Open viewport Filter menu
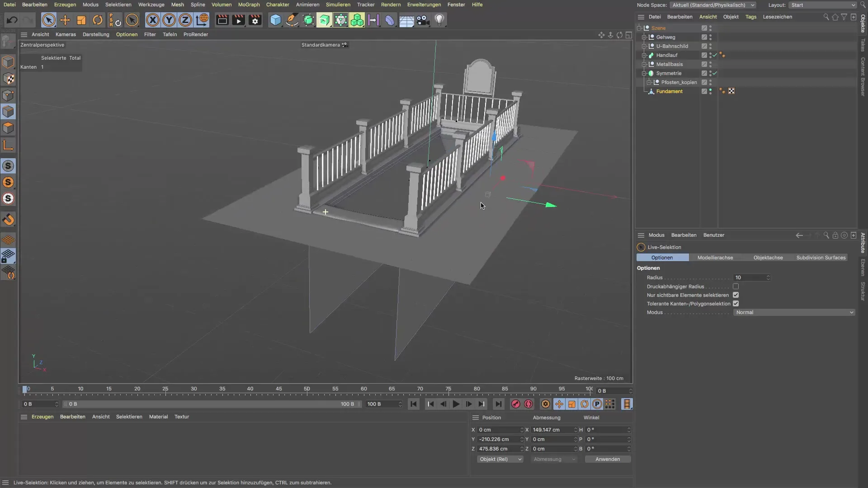The image size is (868, 488). [150, 34]
